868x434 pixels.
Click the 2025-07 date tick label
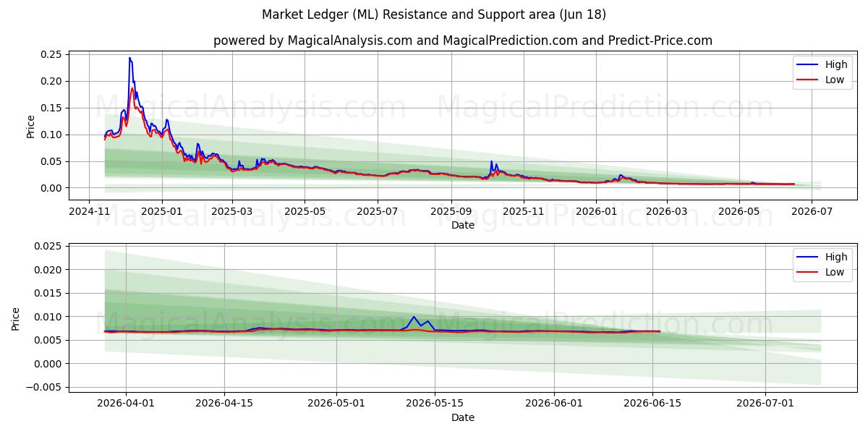378,211
